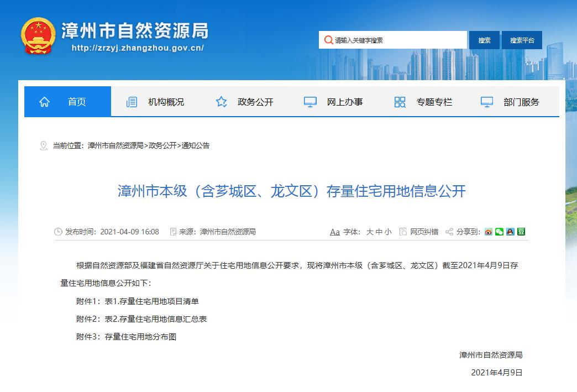
Task: Click the home icon on the 首页 tab
Action: [x=44, y=102]
